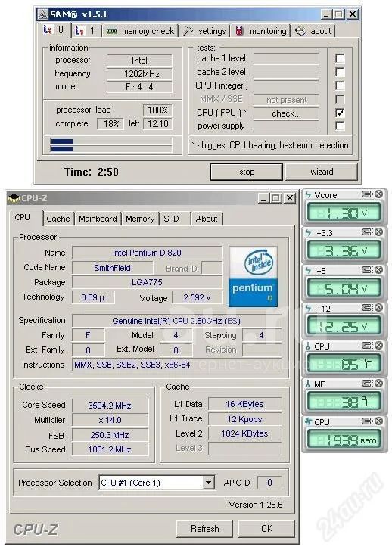Click the 85 °C CPU temperature display
This screenshot has height=550, width=392.
[344, 364]
